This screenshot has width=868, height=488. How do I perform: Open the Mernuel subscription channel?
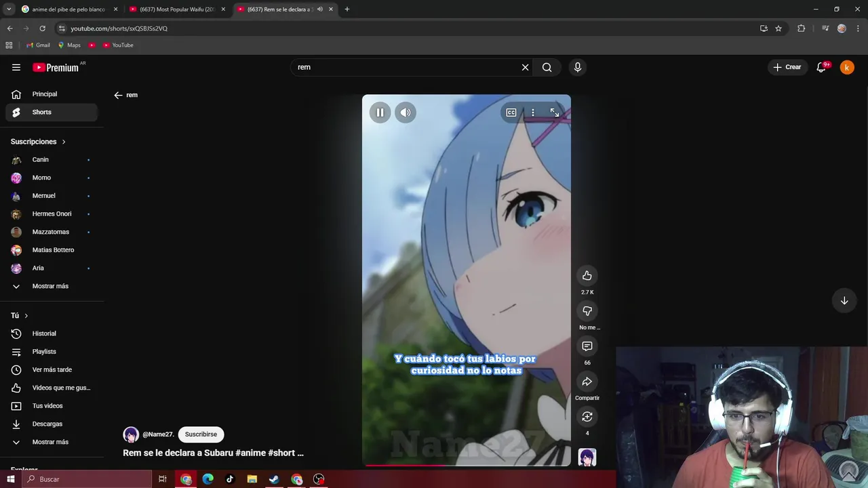click(52, 196)
